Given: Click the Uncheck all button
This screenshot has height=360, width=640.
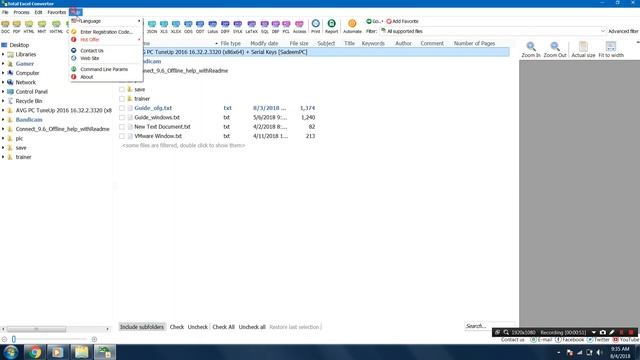Looking at the screenshot, I should click(252, 327).
